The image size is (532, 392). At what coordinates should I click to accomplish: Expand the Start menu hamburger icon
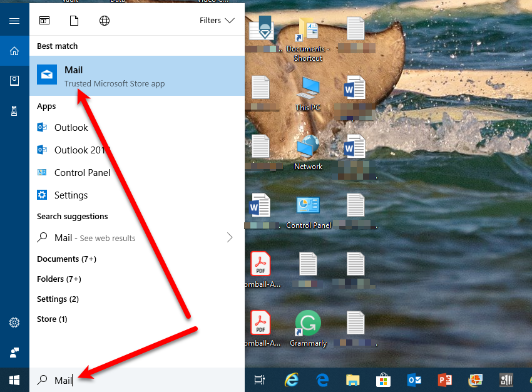point(14,21)
